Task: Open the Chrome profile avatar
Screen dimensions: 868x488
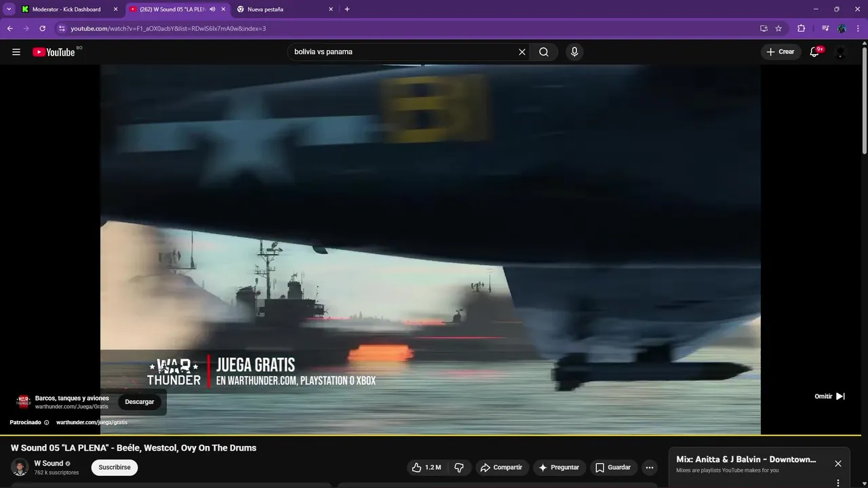Action: point(842,28)
